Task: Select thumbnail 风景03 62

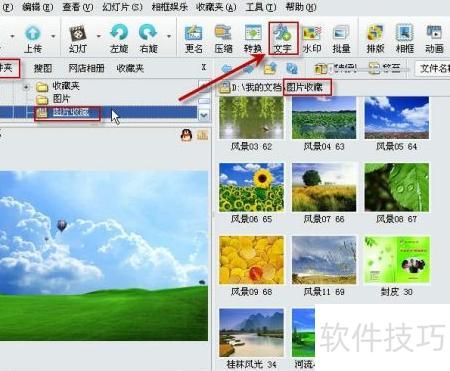Action: (x=251, y=118)
